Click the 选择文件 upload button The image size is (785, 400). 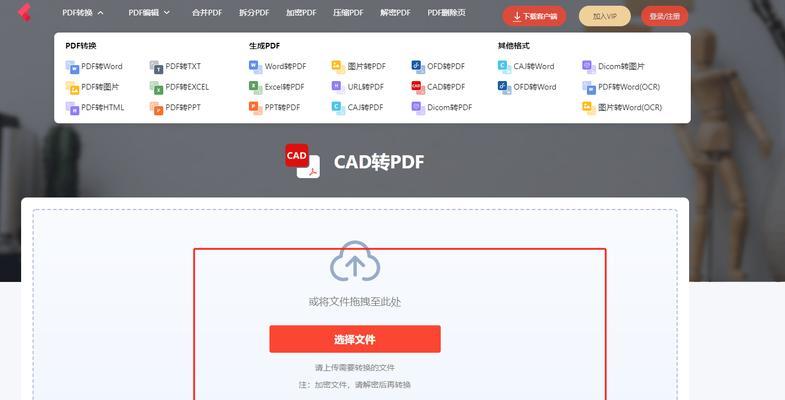pos(355,339)
